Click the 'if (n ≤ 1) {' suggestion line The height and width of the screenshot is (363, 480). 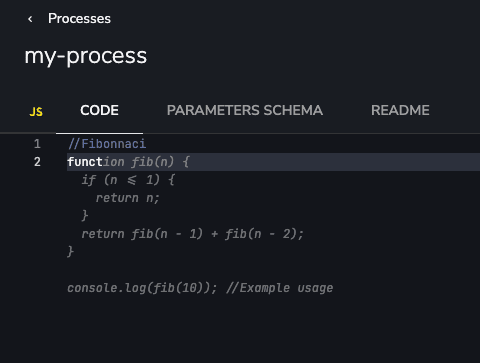pyautogui.click(x=128, y=180)
